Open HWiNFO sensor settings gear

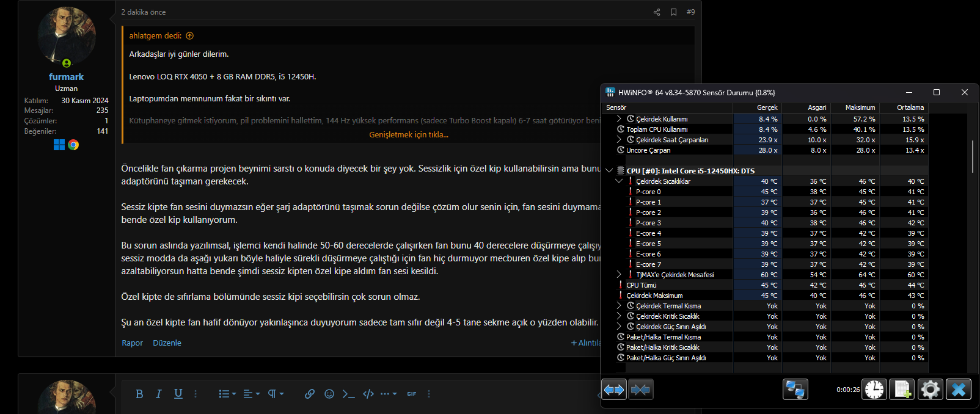click(931, 390)
